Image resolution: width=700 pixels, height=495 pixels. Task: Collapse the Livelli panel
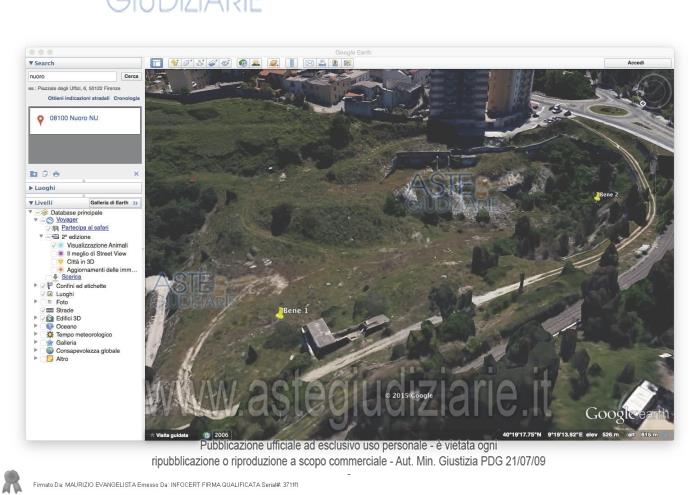point(31,203)
